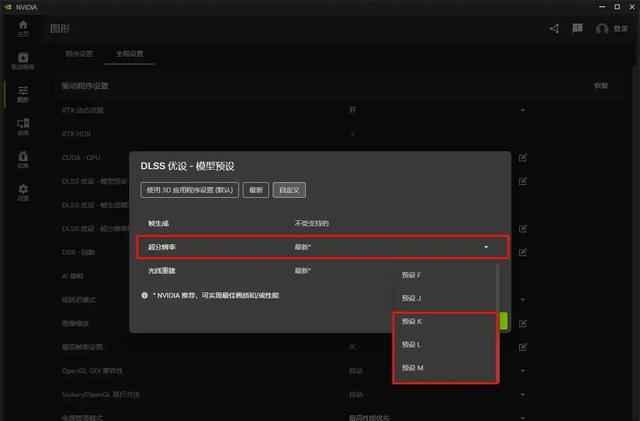Choose Preset K from the dropdown list

pyautogui.click(x=444, y=322)
